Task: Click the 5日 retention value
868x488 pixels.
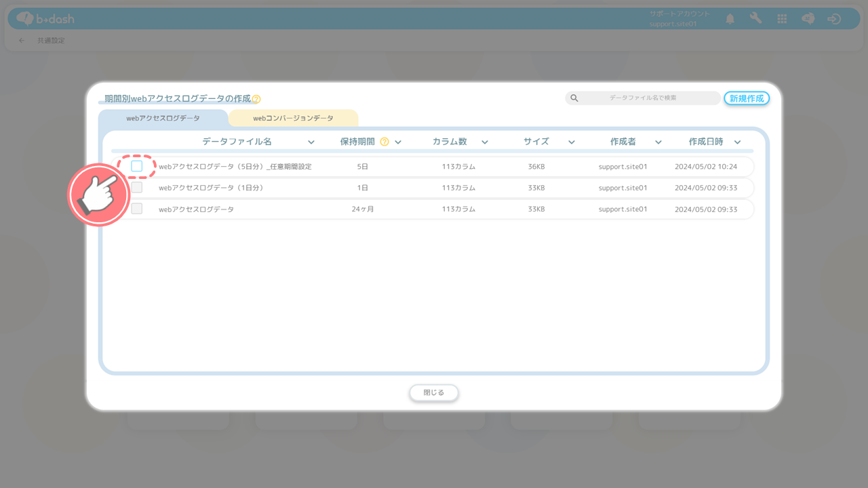Action: click(x=363, y=167)
